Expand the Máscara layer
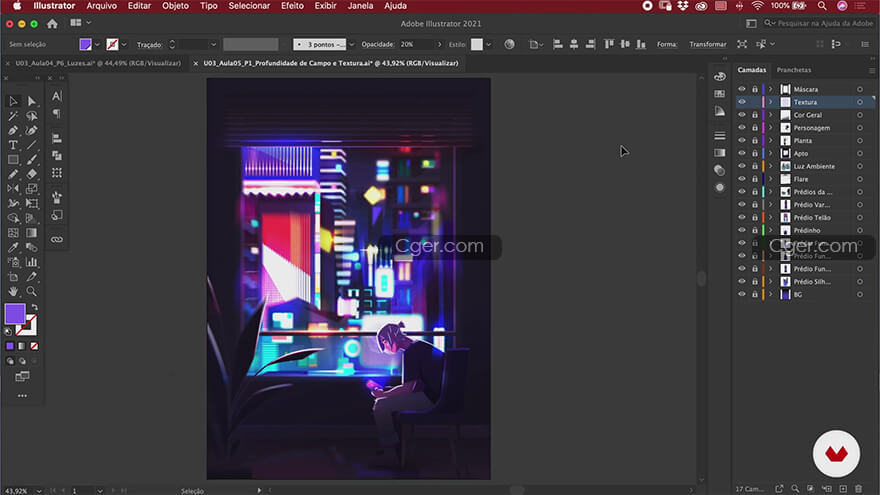 coord(771,89)
